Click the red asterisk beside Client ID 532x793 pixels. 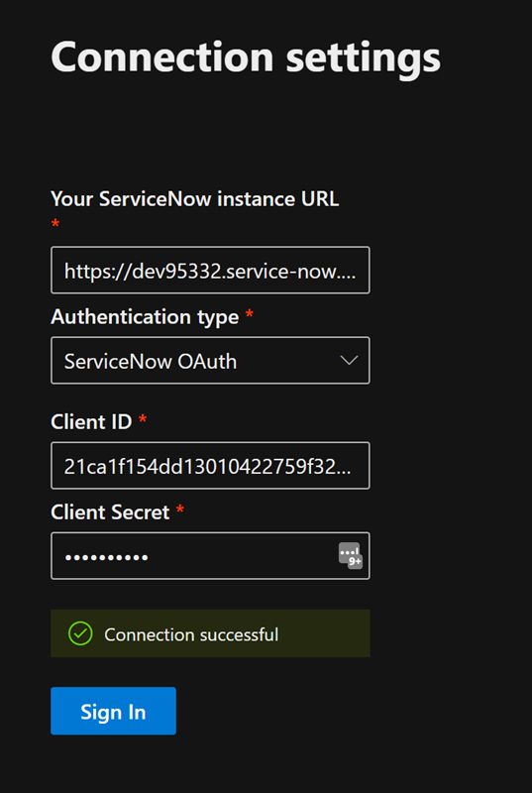coord(143,418)
